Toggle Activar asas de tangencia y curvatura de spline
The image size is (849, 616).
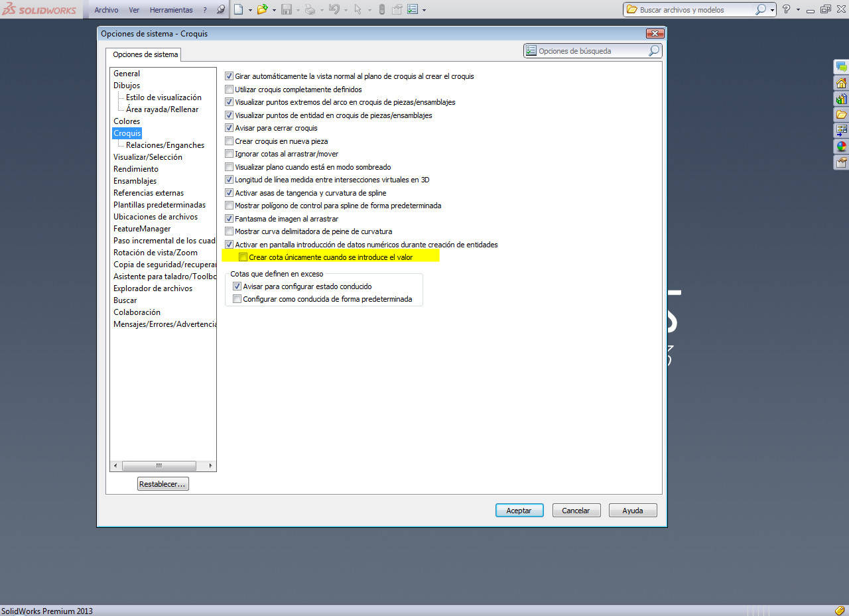[x=229, y=193]
